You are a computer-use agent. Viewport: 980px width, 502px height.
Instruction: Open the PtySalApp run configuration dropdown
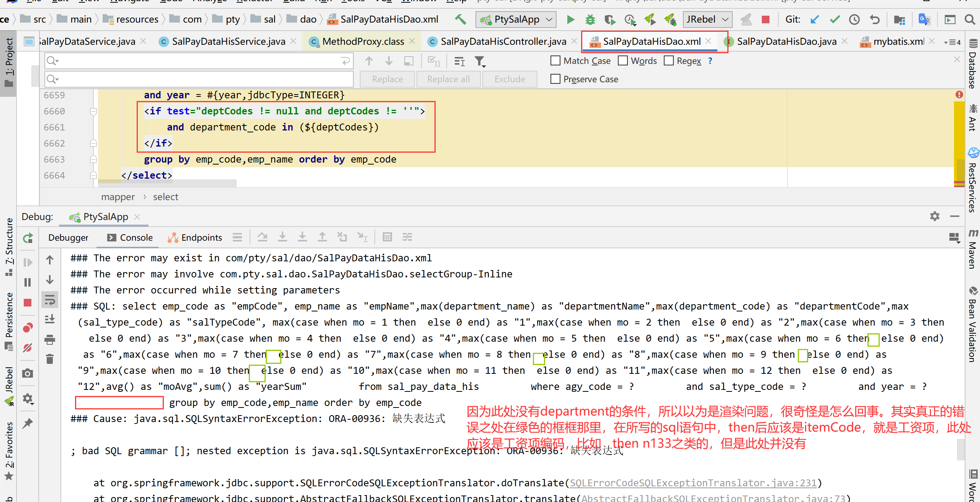pos(516,20)
